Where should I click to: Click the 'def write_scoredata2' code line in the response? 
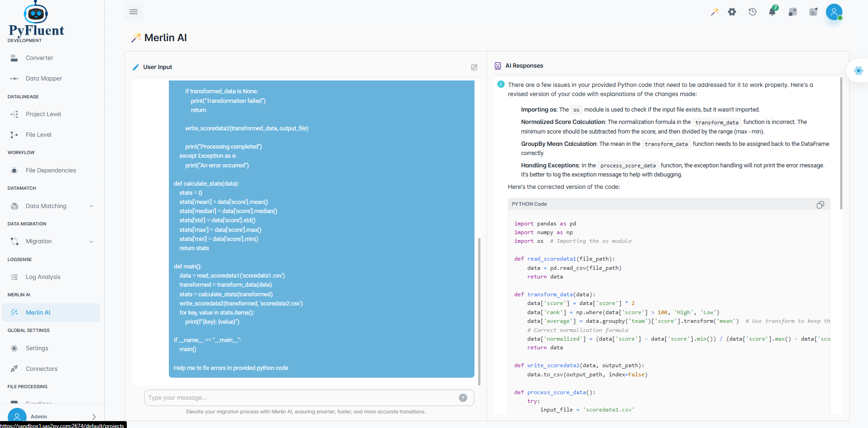[579, 365]
